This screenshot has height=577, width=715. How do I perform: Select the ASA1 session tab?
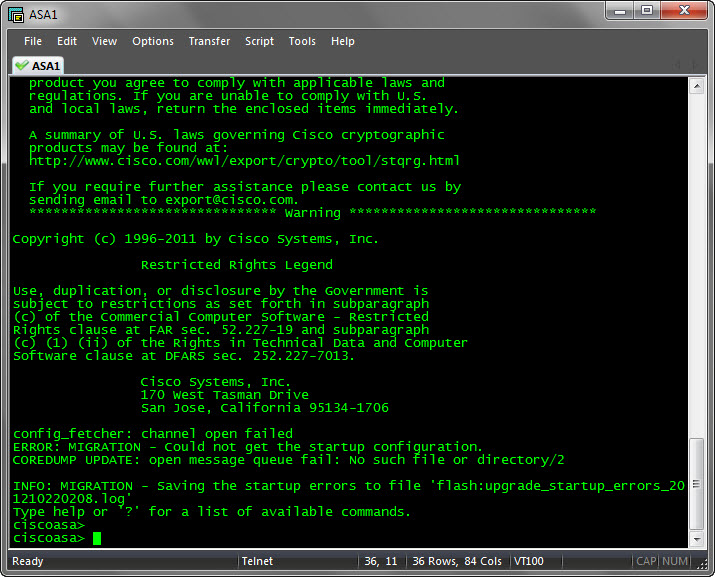38,66
